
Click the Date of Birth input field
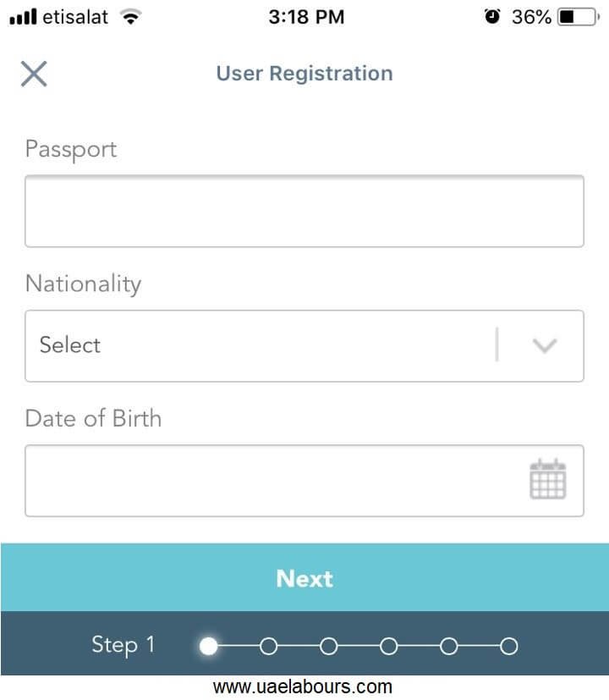pos(304,481)
